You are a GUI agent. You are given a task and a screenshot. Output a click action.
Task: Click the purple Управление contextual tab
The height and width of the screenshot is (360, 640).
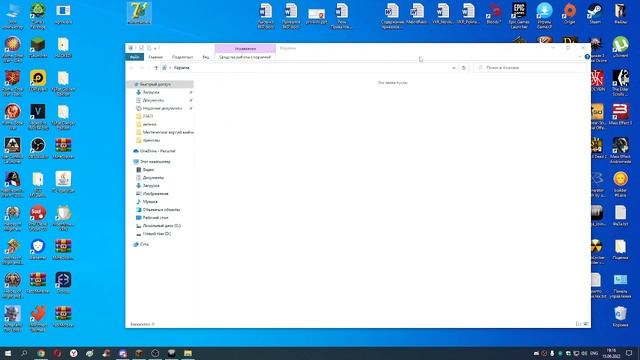pos(245,49)
